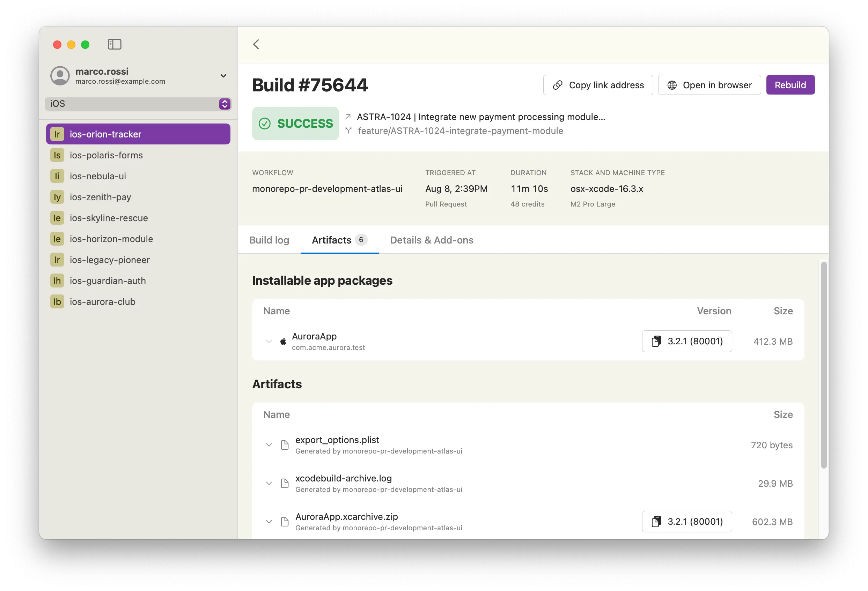Click marco.rossi user avatar icon

pos(60,76)
